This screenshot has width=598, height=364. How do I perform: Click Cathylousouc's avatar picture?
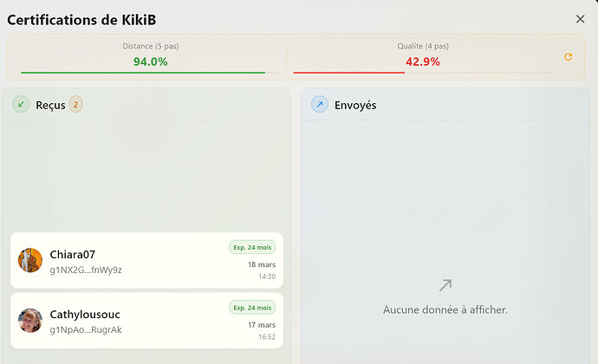(30, 321)
